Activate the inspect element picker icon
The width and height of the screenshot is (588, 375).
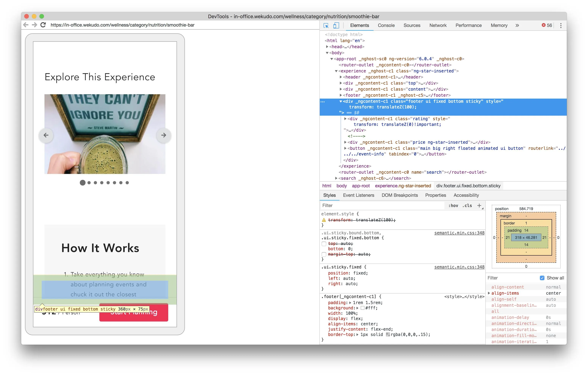pyautogui.click(x=326, y=25)
